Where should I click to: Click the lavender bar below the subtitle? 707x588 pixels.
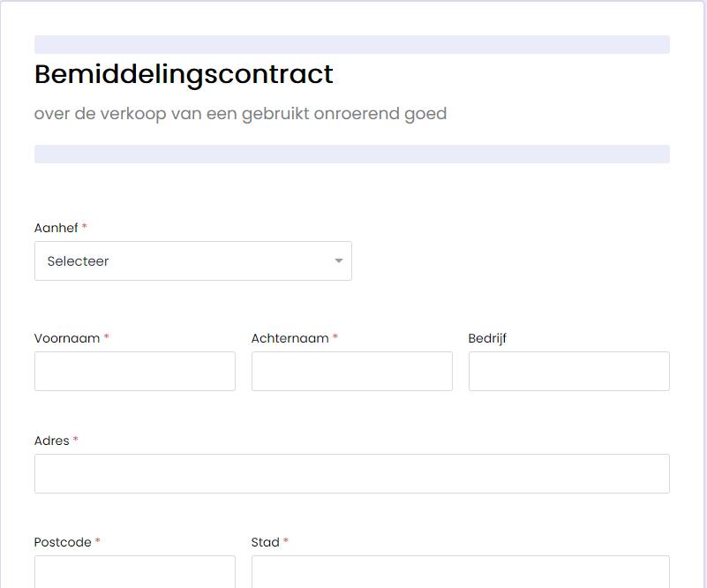coord(351,154)
